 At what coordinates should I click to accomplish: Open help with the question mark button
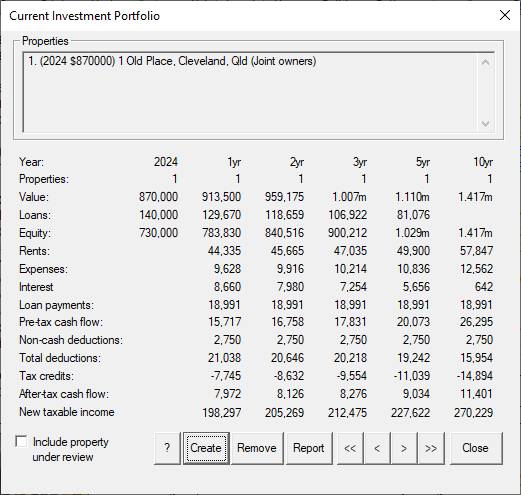tap(167, 448)
